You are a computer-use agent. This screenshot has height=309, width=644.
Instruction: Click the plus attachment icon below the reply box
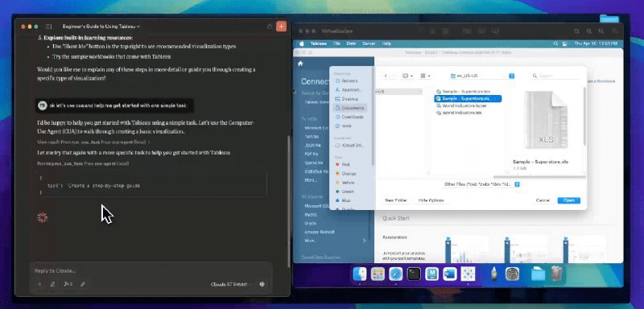(39, 284)
